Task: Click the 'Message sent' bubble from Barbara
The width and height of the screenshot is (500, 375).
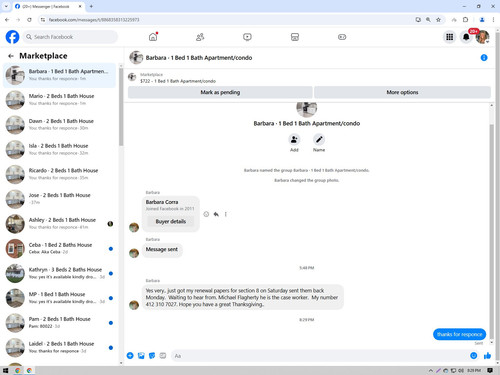Action: click(x=162, y=249)
